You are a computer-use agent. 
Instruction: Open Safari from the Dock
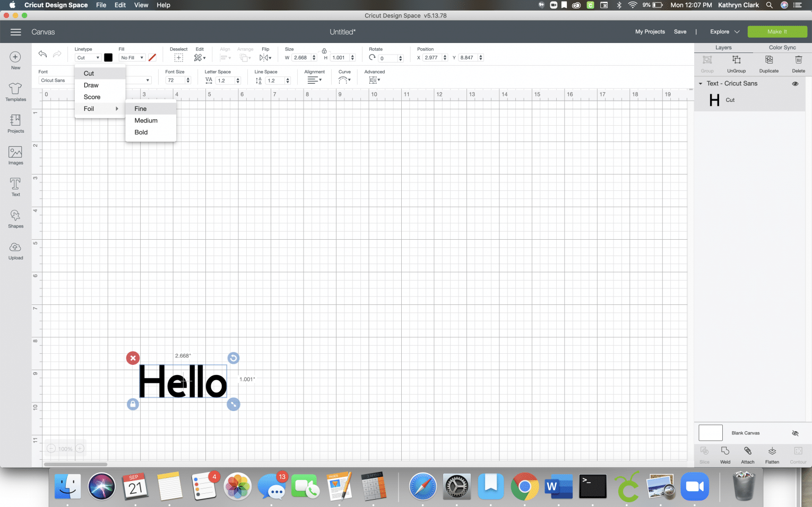point(422,486)
